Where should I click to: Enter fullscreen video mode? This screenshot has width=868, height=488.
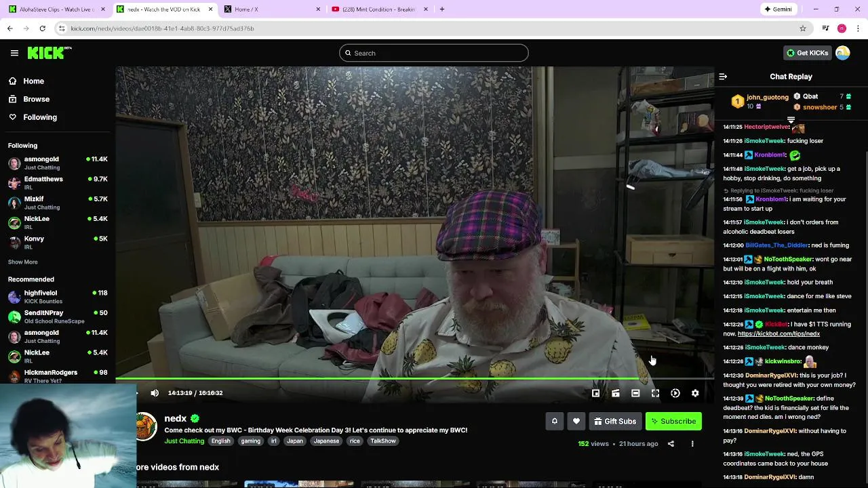(x=655, y=393)
